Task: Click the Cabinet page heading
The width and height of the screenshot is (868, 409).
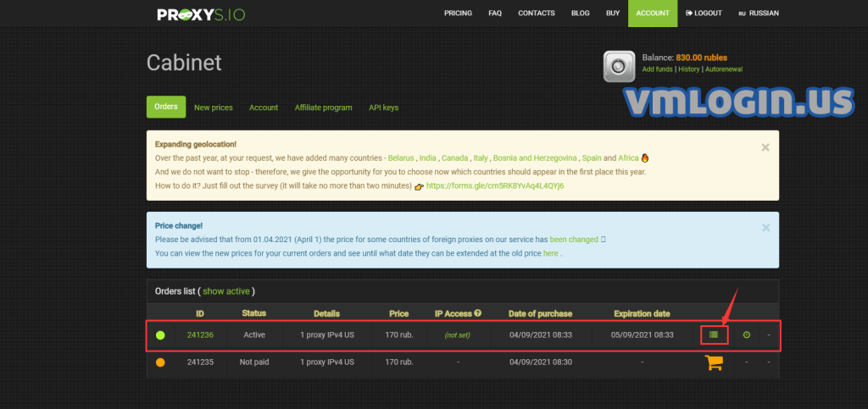Action: pos(184,63)
